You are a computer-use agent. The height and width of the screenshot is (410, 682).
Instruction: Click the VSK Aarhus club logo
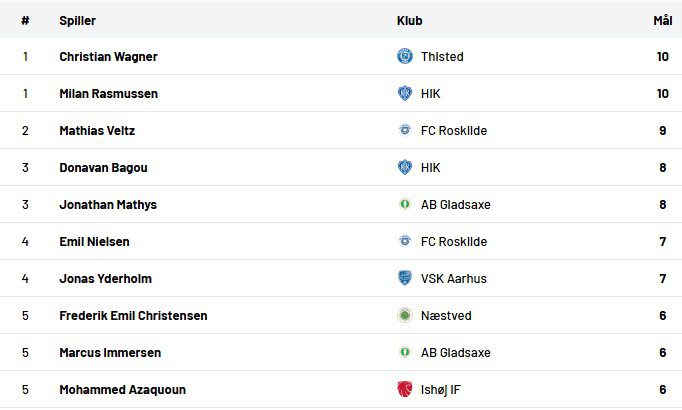(405, 279)
